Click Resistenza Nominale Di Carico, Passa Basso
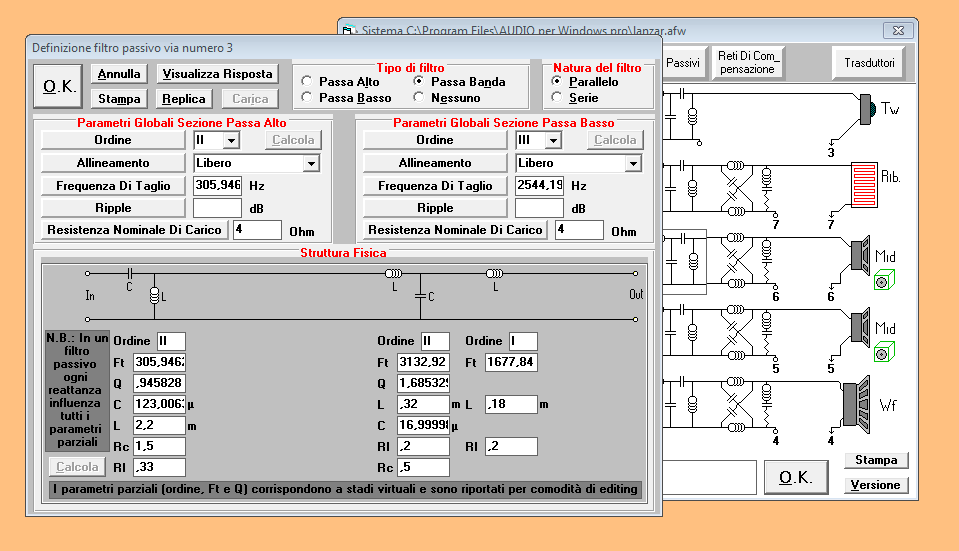 tap(455, 230)
